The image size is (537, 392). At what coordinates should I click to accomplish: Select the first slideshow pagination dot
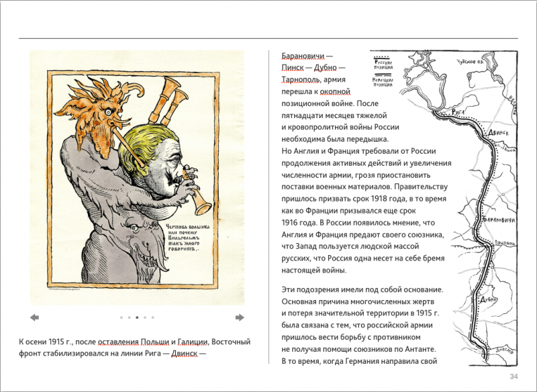(121, 317)
